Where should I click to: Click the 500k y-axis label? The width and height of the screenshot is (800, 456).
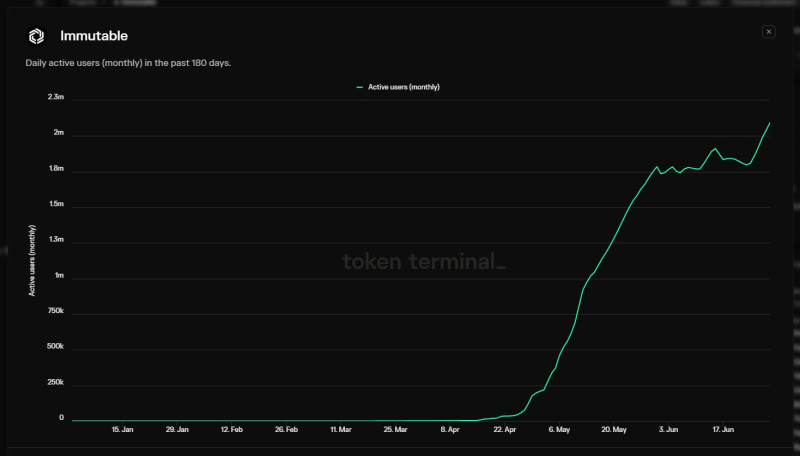56,346
